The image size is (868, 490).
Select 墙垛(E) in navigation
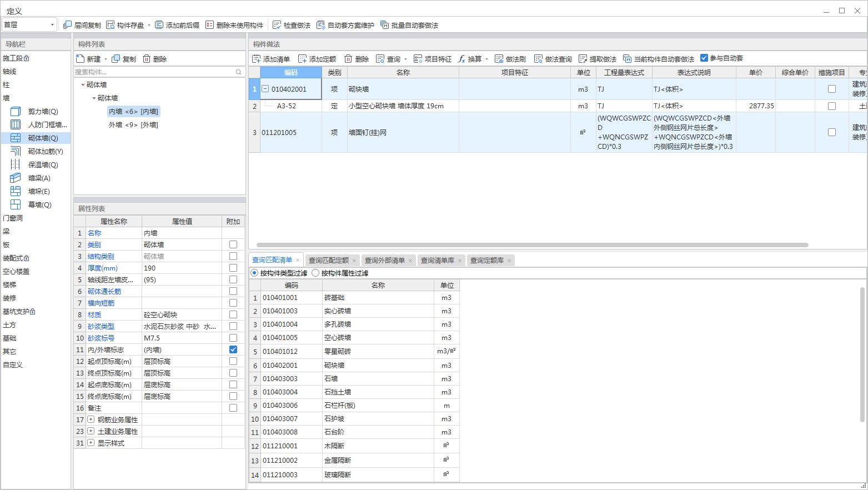point(39,191)
